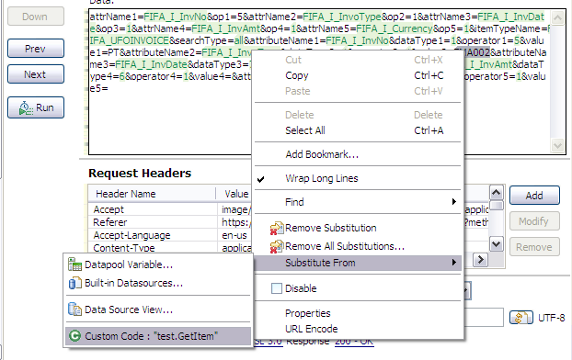This screenshot has height=360, width=572.
Task: Open the 200 - OK response link
Action: coord(354,342)
